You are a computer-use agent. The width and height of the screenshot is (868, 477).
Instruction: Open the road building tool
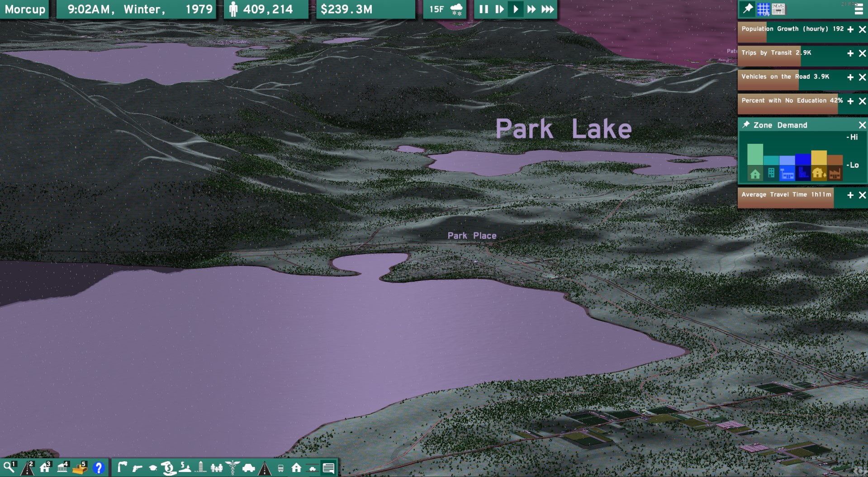pos(28,468)
